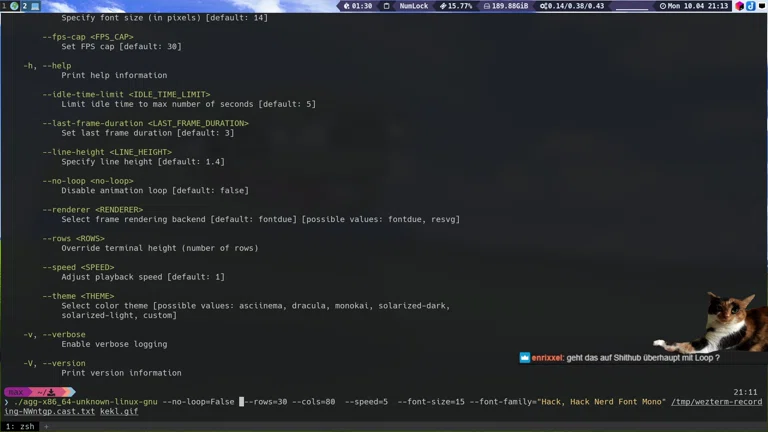Switch to workspace 2 in the top bar
The width and height of the screenshot is (768, 432).
pyautogui.click(x=24, y=6)
